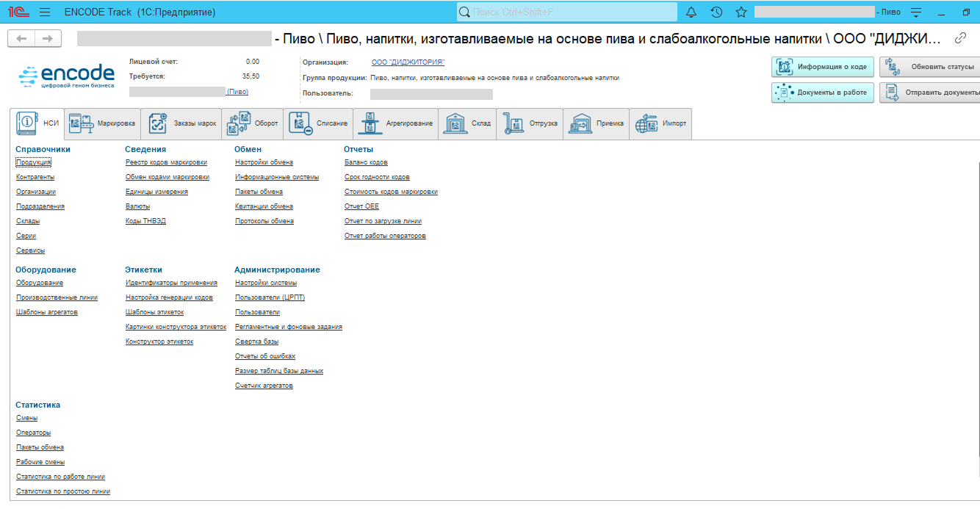This screenshot has height=509, width=980.
Task: Click the 1C logo icon
Action: pyautogui.click(x=18, y=12)
